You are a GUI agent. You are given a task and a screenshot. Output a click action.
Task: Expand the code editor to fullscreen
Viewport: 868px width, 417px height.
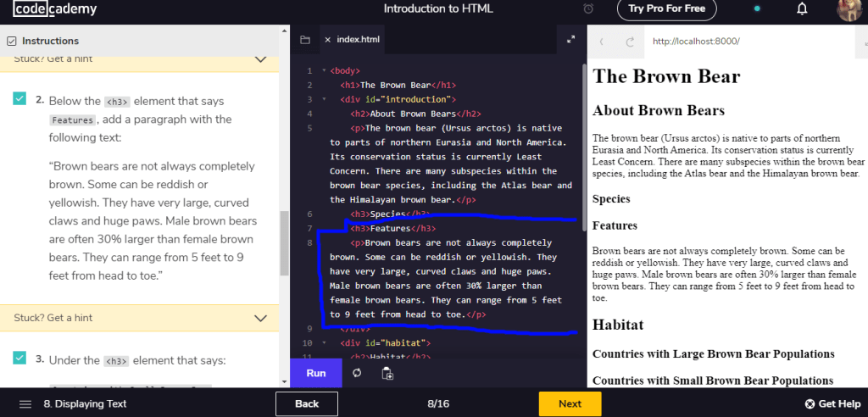click(570, 40)
